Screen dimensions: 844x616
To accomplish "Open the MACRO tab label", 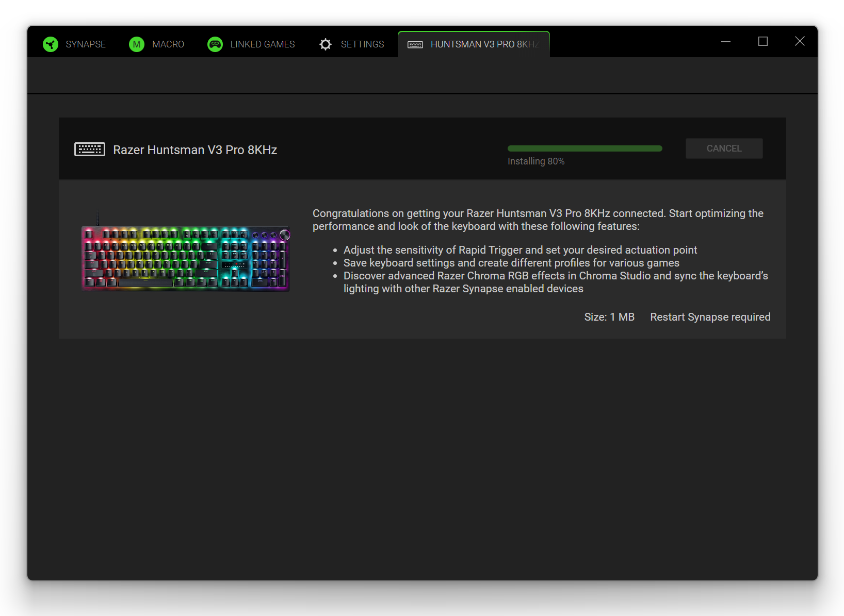I will tap(168, 44).
